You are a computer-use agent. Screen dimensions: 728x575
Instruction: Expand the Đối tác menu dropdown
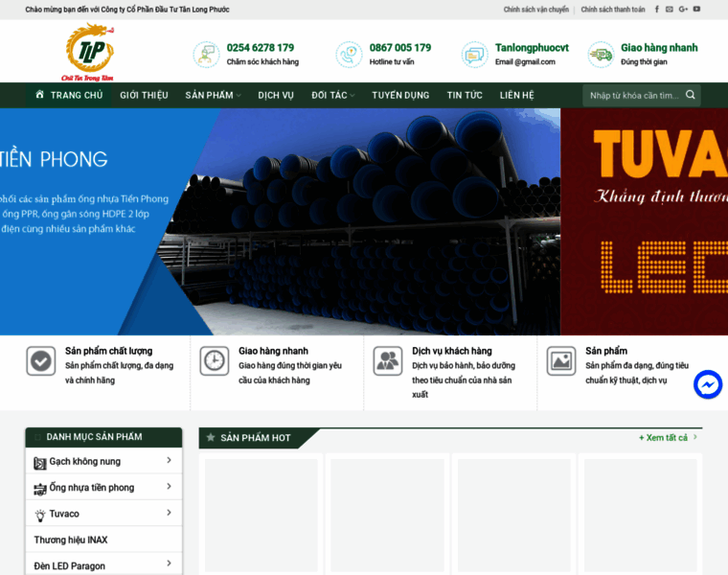click(353, 96)
